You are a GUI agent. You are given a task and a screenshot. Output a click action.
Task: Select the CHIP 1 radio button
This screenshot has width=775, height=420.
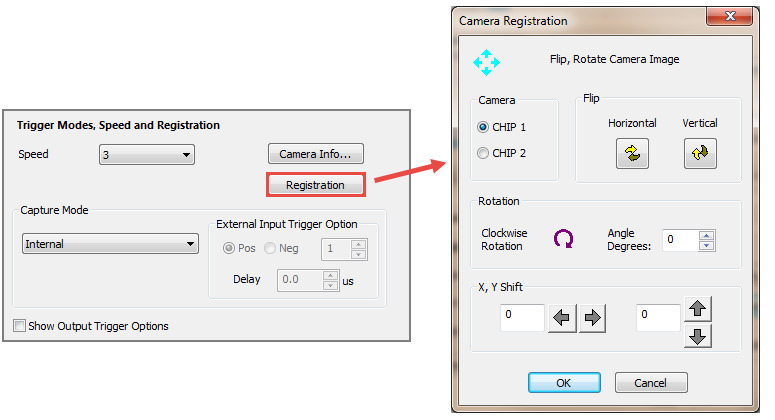pyautogui.click(x=484, y=128)
